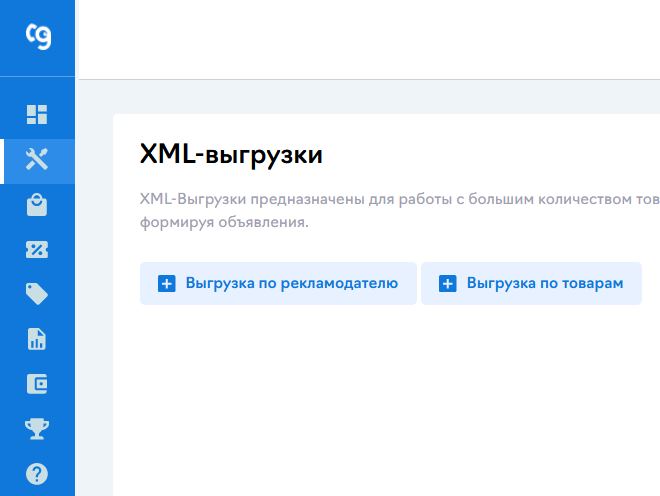Open the wallet icon in sidebar
The width and height of the screenshot is (660, 496).
[x=37, y=384]
